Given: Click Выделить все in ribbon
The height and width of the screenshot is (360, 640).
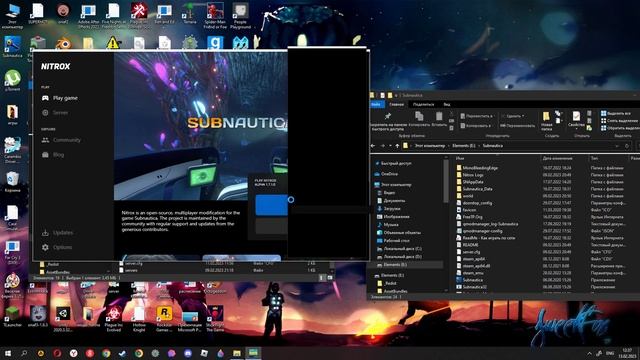Looking at the screenshot, I should tap(616, 113).
